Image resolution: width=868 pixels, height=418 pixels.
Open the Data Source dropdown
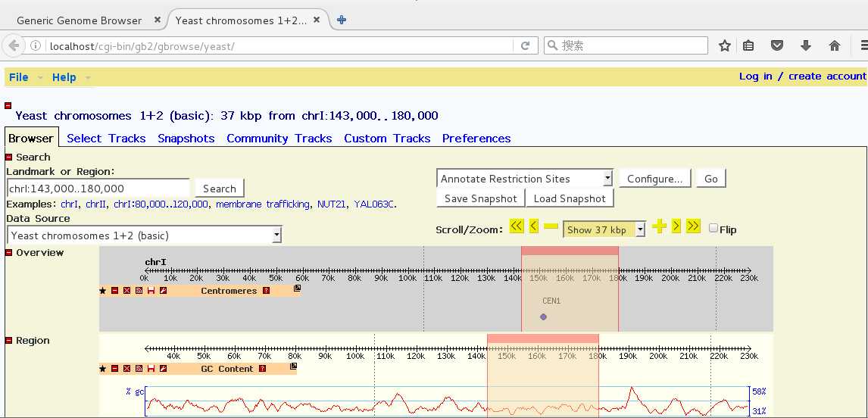point(145,236)
